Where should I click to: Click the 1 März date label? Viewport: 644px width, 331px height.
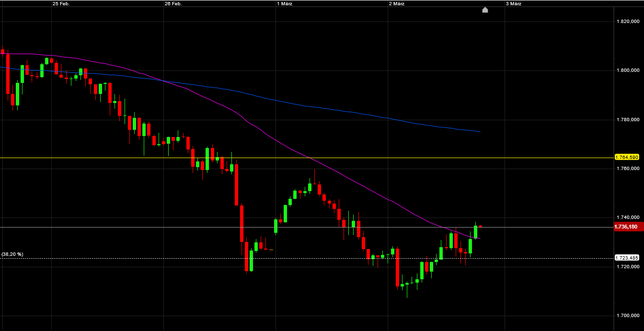[285, 3]
